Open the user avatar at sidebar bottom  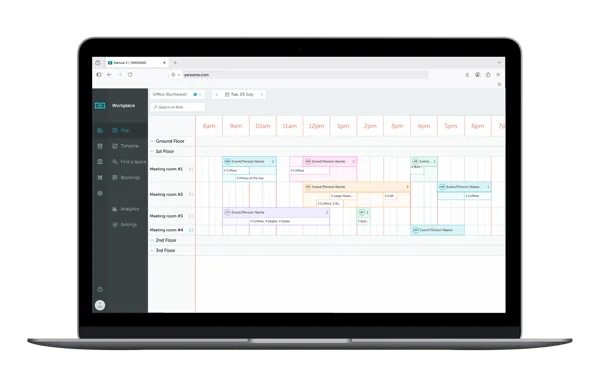pos(100,305)
